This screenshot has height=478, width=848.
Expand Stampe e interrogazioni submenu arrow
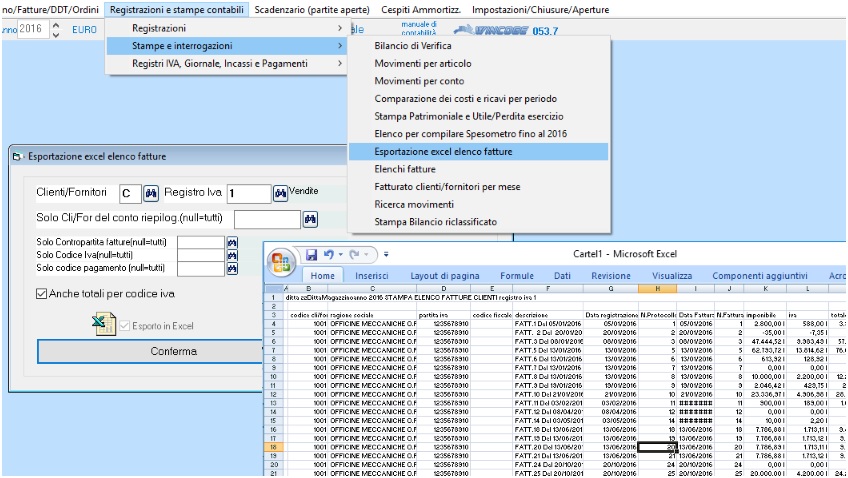[340, 46]
